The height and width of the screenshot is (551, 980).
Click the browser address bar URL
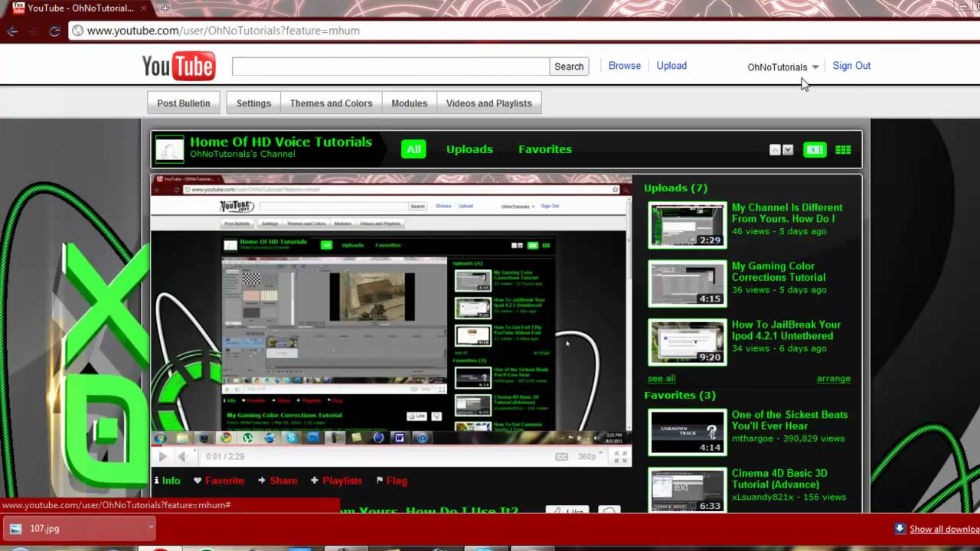pyautogui.click(x=223, y=31)
